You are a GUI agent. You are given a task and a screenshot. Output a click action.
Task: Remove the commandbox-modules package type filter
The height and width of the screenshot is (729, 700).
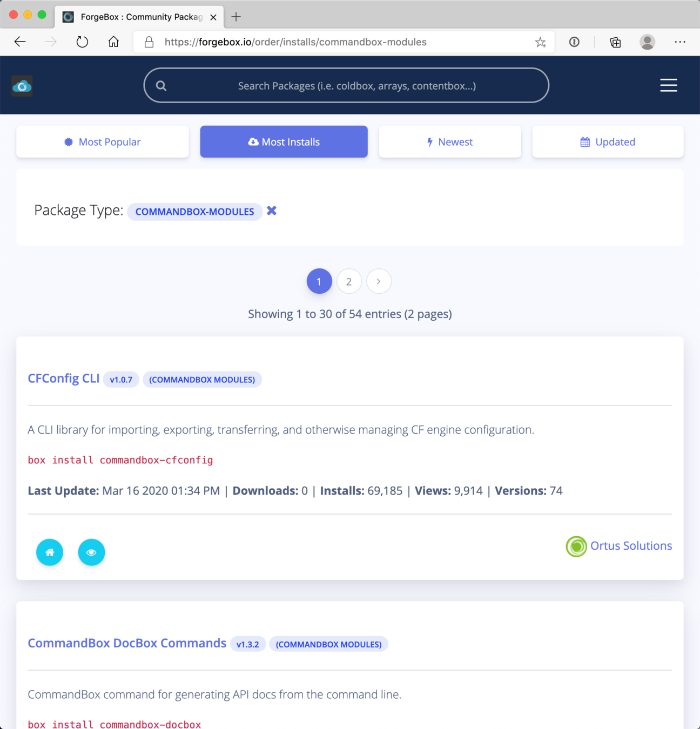point(272,211)
